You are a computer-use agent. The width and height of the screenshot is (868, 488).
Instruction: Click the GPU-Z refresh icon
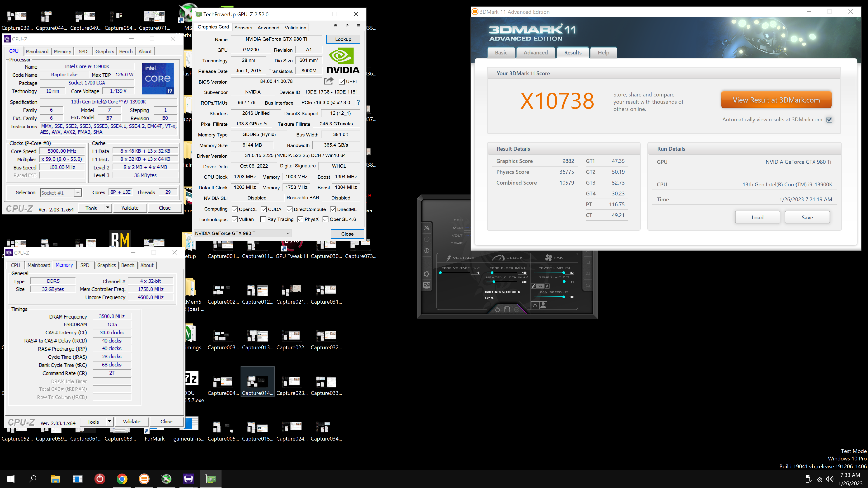(347, 26)
